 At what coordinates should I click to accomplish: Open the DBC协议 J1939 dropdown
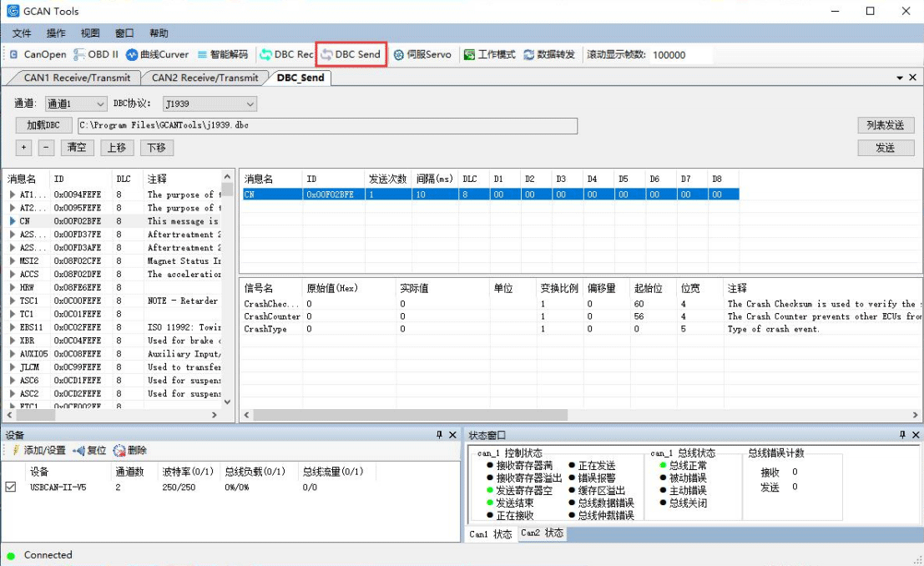210,104
